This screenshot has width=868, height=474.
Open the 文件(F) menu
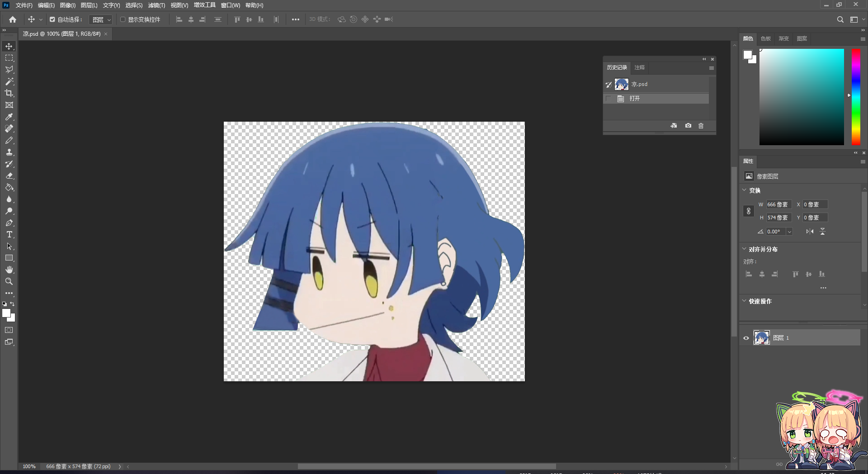coord(24,5)
